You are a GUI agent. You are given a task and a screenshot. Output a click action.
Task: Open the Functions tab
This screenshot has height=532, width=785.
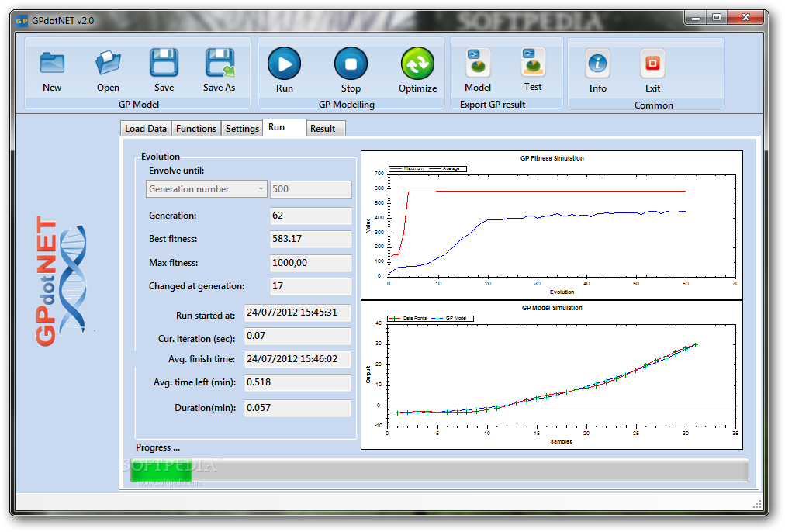tap(196, 129)
